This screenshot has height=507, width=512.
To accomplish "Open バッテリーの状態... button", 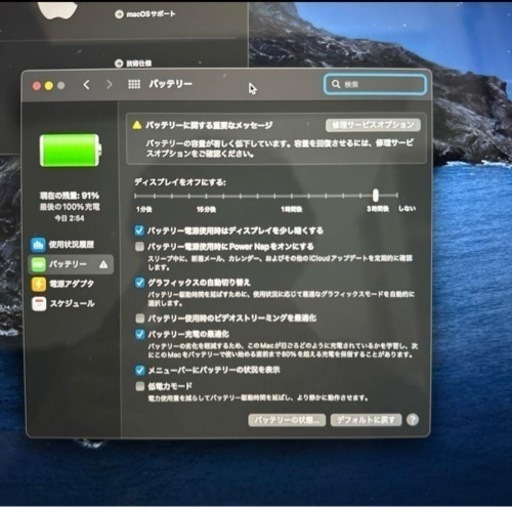I will [x=287, y=420].
